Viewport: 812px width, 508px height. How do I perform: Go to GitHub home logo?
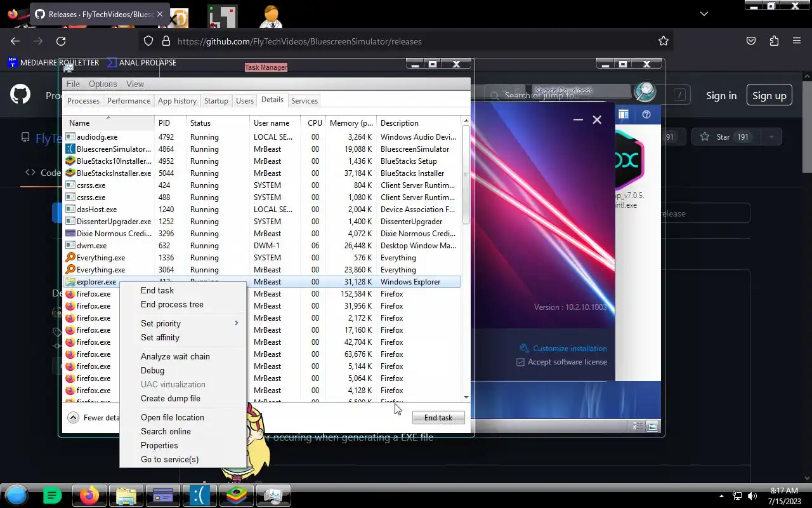20,95
